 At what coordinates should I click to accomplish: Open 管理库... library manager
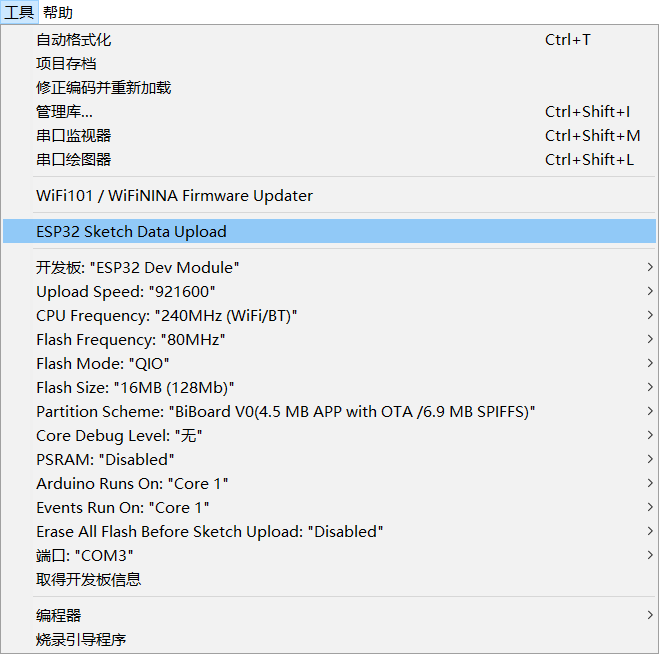point(329,112)
